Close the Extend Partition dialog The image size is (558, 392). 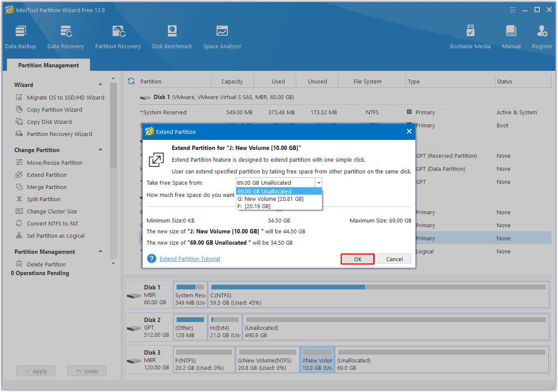409,131
